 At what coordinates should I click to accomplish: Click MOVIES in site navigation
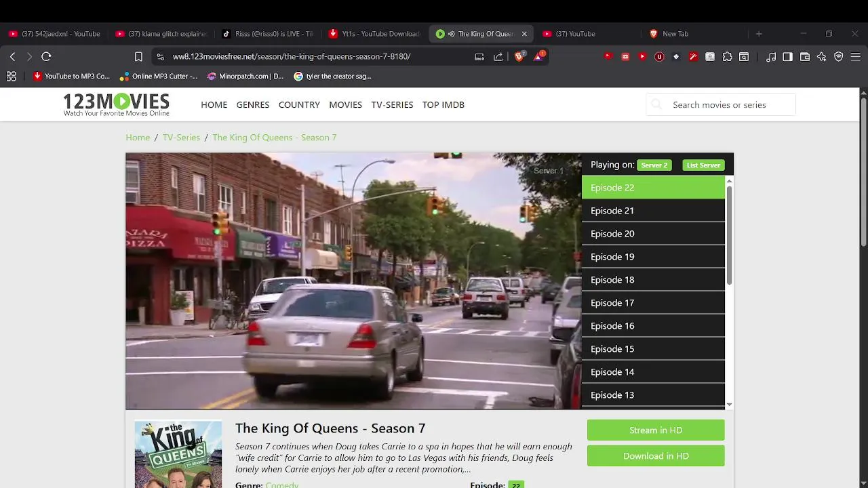click(346, 104)
